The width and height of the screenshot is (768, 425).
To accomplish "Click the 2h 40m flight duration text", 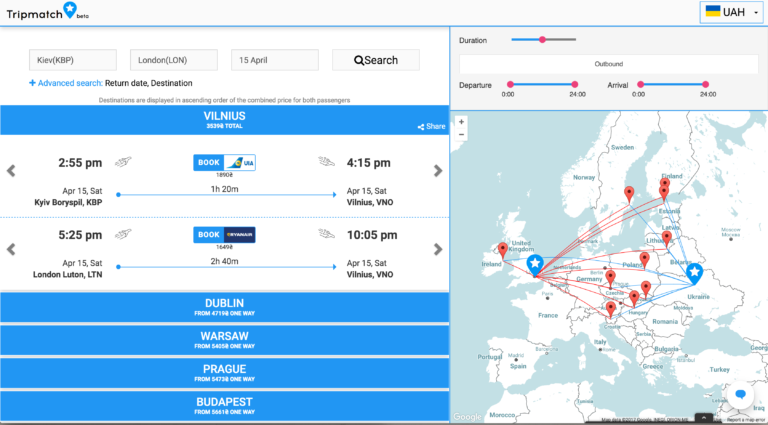I will coord(224,261).
